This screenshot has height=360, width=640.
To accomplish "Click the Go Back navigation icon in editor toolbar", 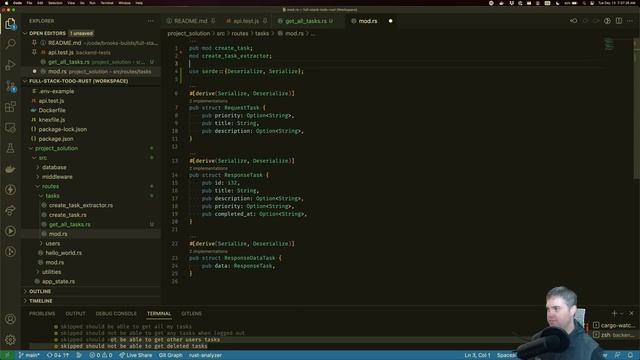I will pos(573,21).
